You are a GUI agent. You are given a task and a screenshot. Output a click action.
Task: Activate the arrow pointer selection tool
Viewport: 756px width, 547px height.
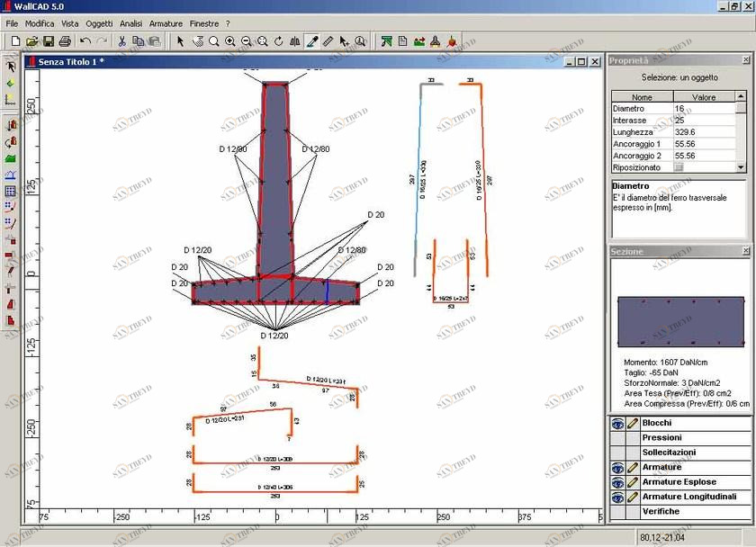pos(180,41)
